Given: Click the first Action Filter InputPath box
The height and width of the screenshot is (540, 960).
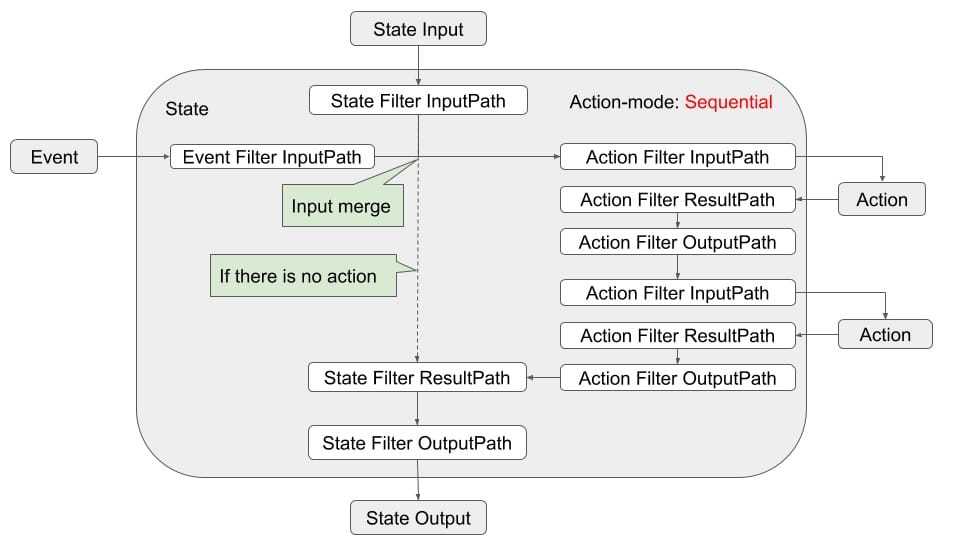Looking at the screenshot, I should (677, 157).
